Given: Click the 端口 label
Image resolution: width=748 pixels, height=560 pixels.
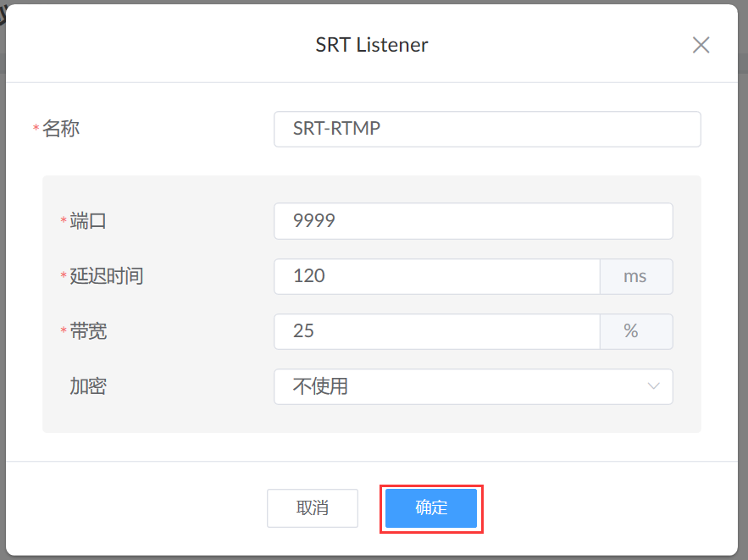Looking at the screenshot, I should click(88, 221).
